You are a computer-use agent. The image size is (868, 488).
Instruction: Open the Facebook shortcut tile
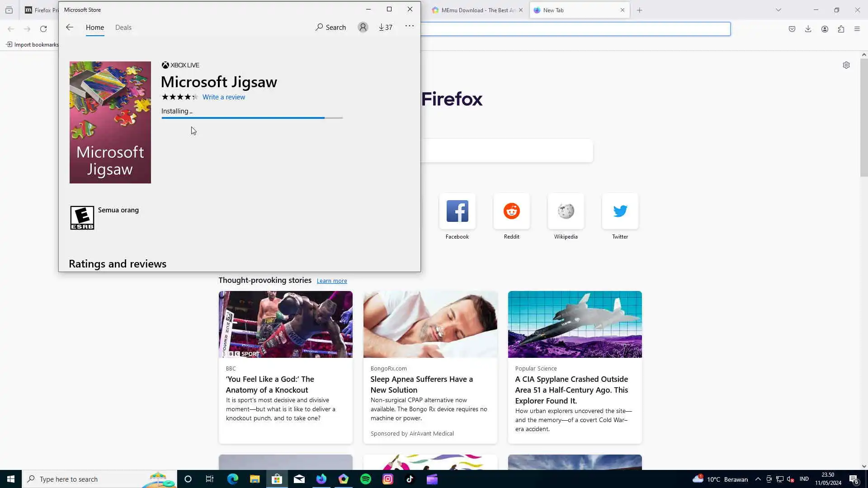click(x=457, y=211)
